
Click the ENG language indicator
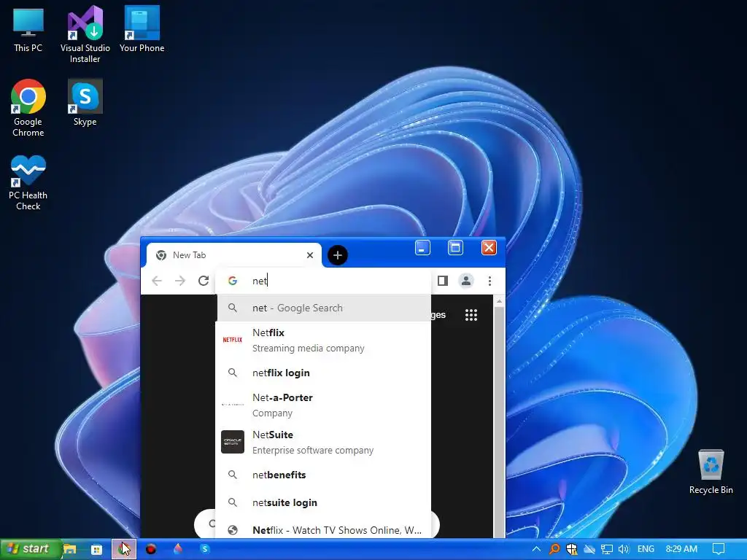[646, 549]
